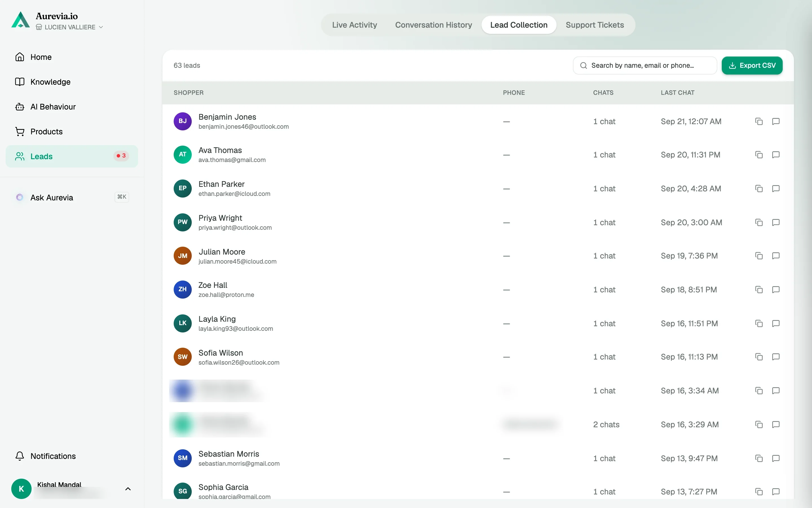
Task: Click the K user avatar
Action: click(21, 489)
